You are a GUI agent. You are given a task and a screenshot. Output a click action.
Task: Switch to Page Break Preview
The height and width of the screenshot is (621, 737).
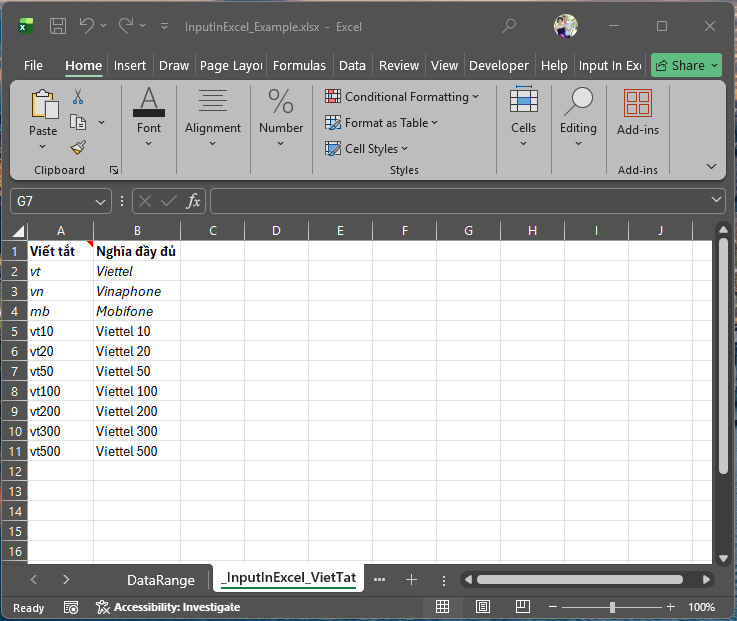(x=523, y=607)
